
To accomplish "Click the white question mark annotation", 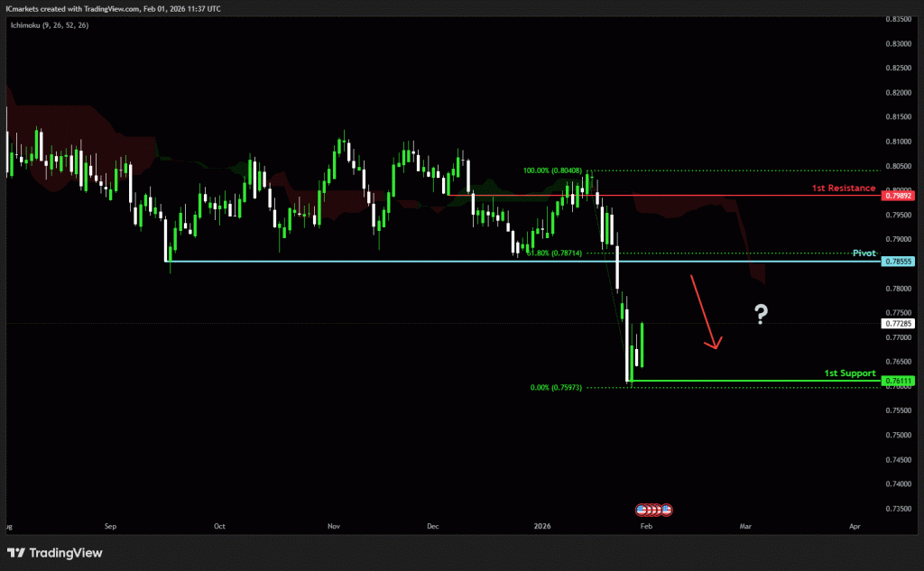I will (762, 314).
